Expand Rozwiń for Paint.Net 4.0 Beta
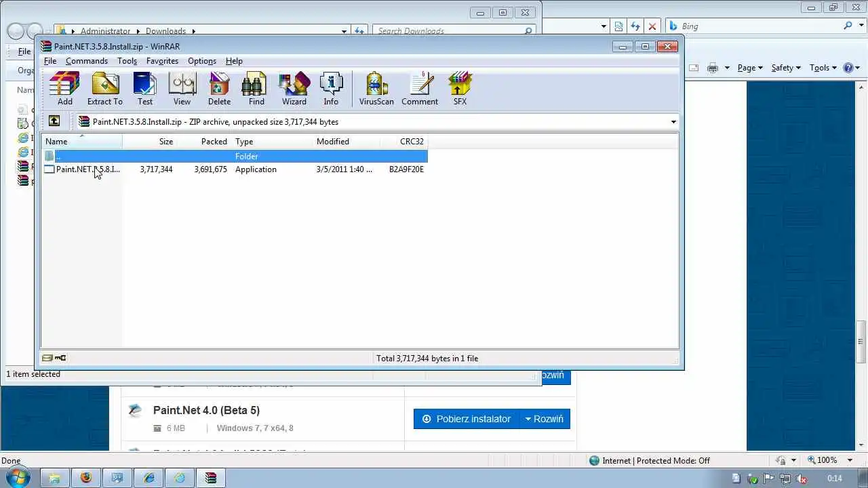Screen dimensions: 868x488 (x=545, y=419)
